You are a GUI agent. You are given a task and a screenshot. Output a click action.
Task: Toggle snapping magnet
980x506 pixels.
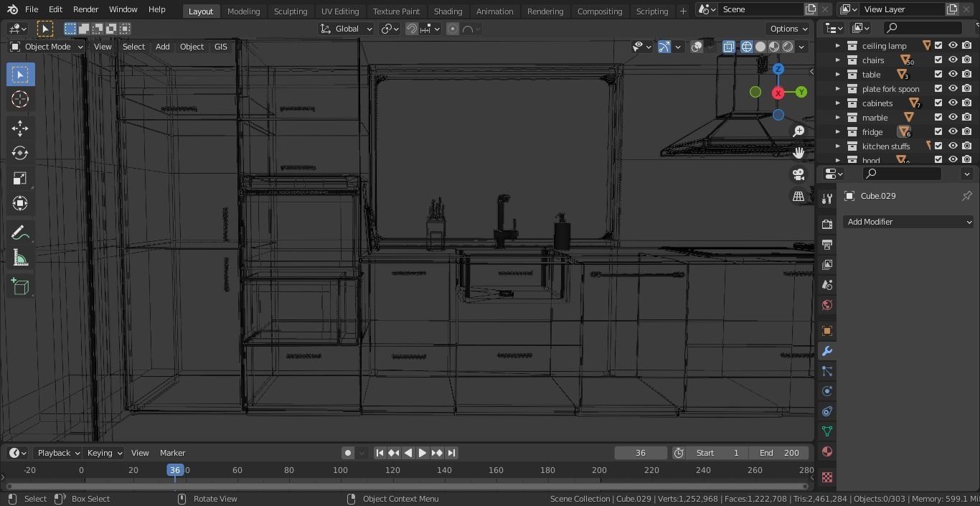pos(412,29)
